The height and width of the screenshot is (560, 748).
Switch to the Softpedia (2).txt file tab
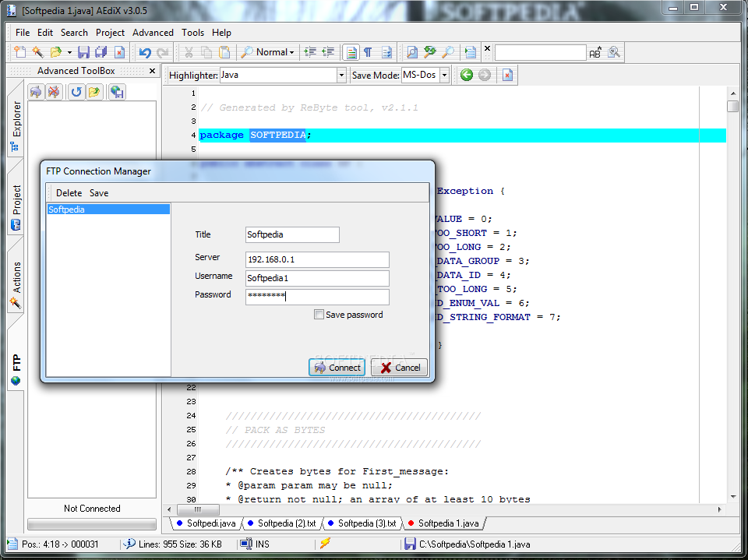(x=282, y=523)
